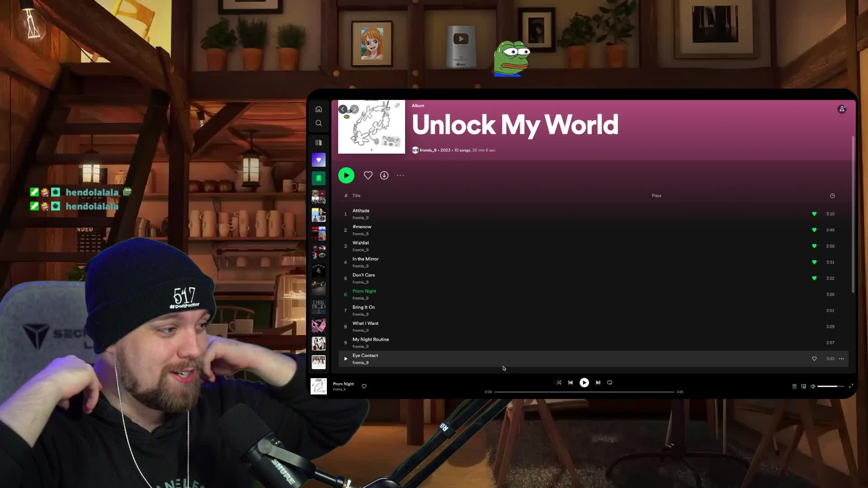Play the album Unlock My World

pos(346,175)
